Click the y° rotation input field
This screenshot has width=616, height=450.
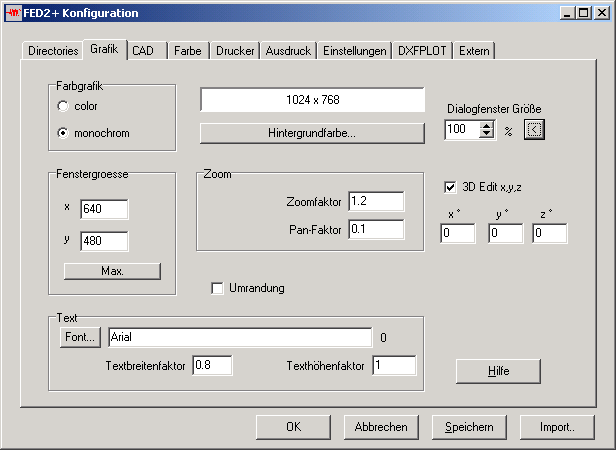506,233
